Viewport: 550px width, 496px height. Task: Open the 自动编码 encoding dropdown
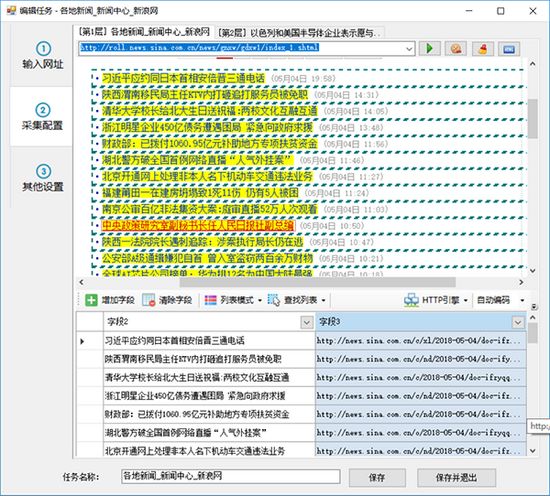(x=522, y=301)
